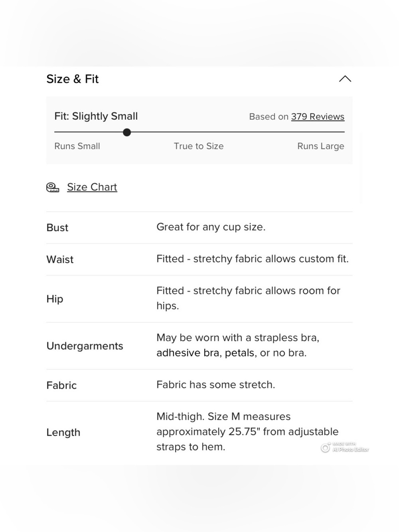
Task: Click the Length row label
Action: pos(63,432)
